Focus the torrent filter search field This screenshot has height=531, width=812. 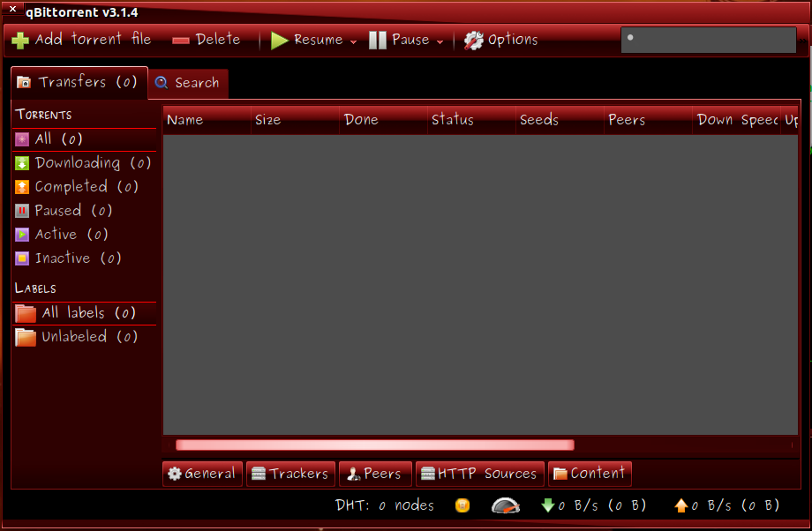(x=709, y=40)
